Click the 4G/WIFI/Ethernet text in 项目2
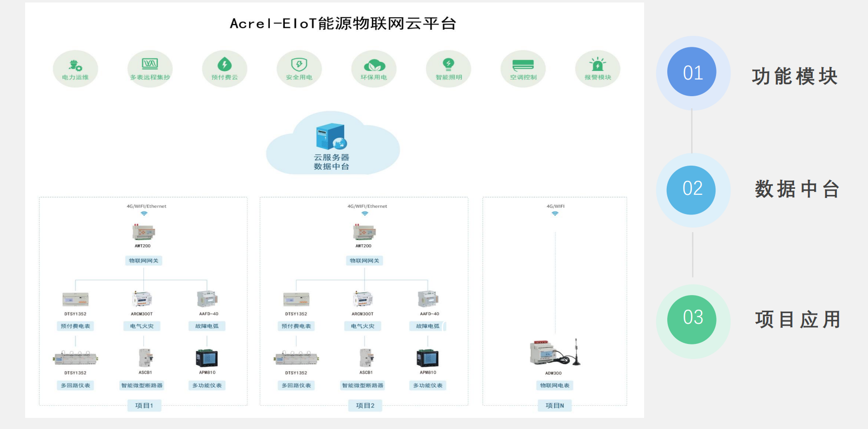 [367, 206]
